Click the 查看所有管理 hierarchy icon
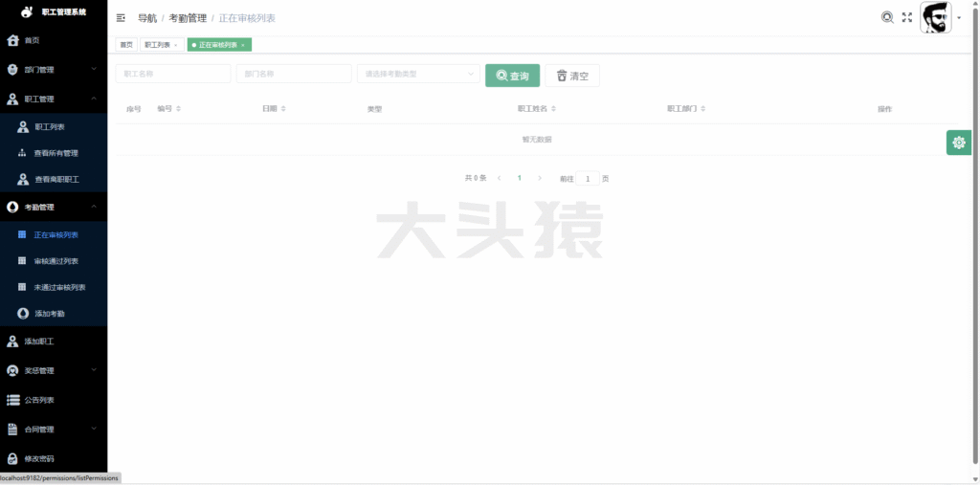Screen dimensions: 980x485 point(23,153)
